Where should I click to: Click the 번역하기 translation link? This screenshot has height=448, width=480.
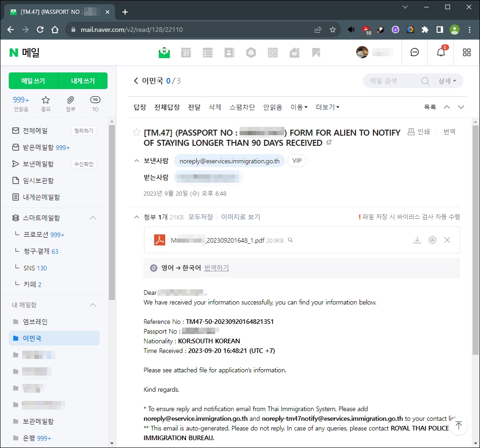(x=216, y=268)
